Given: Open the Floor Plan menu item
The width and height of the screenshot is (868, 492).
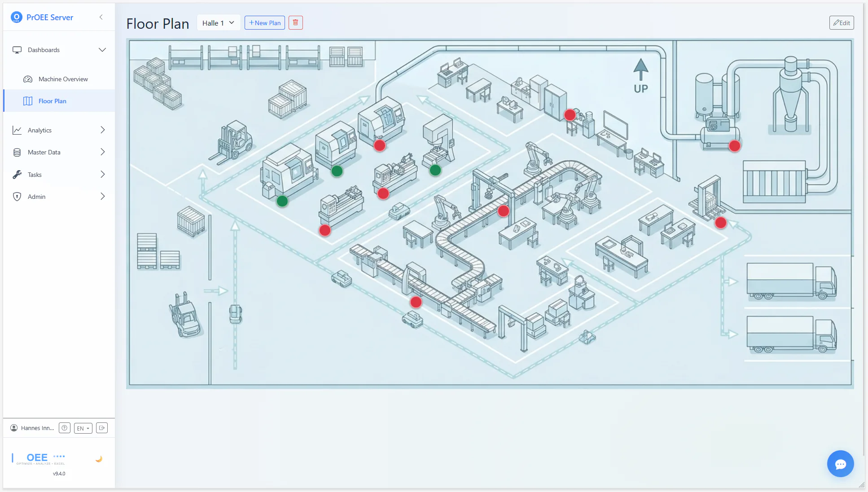Looking at the screenshot, I should [52, 101].
